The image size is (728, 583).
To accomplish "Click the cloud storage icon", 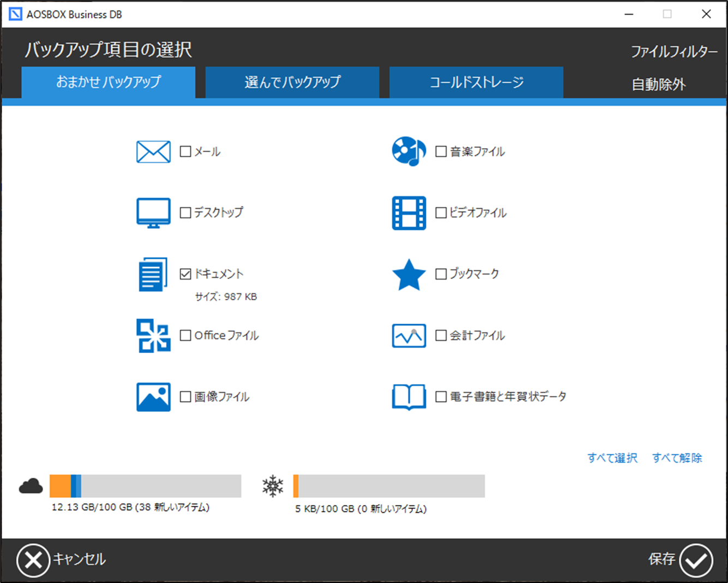I will (x=31, y=485).
